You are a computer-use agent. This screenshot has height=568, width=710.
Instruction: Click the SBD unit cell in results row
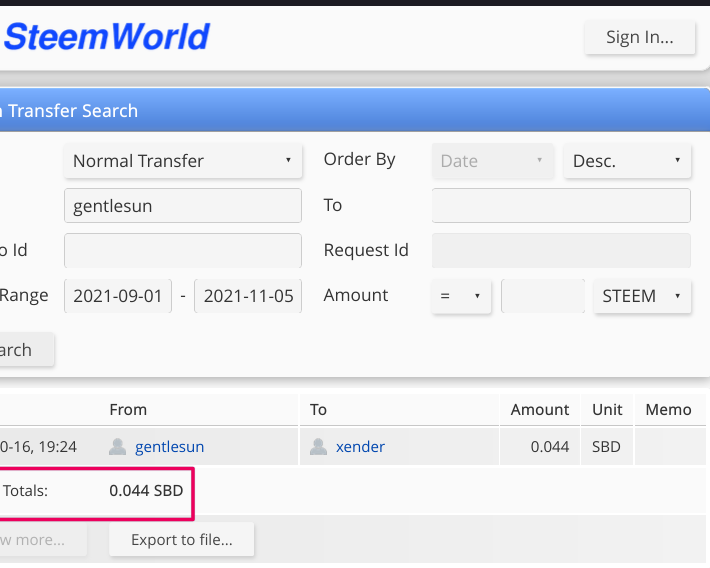606,447
